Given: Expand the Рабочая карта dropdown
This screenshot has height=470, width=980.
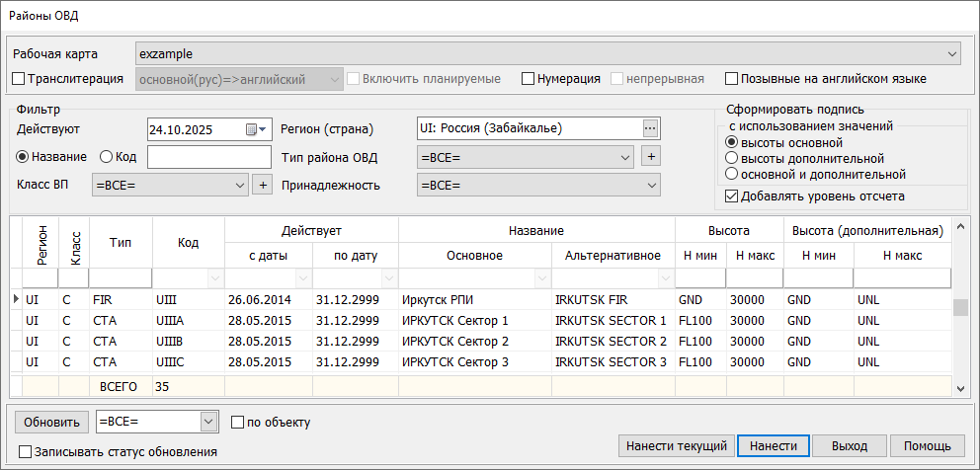Looking at the screenshot, I should [951, 53].
